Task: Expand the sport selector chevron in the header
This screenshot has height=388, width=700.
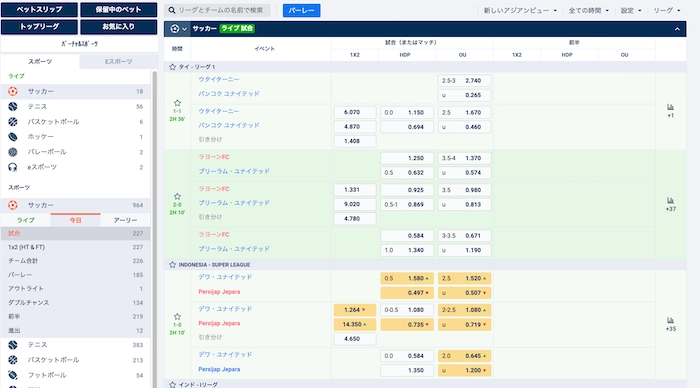Action: click(184, 29)
